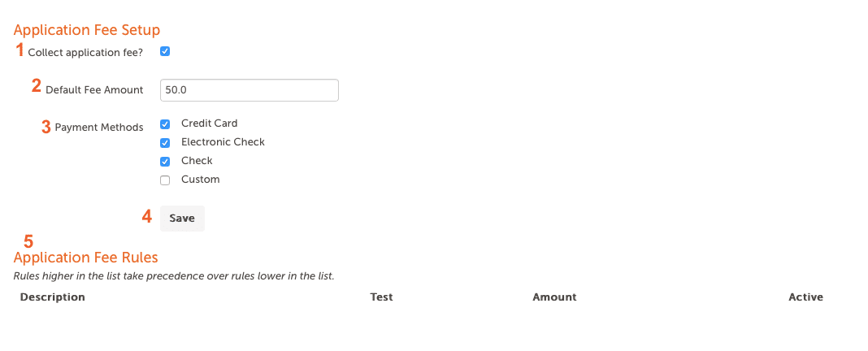Enable the Custom payment method checkbox
The height and width of the screenshot is (351, 868).
165,180
